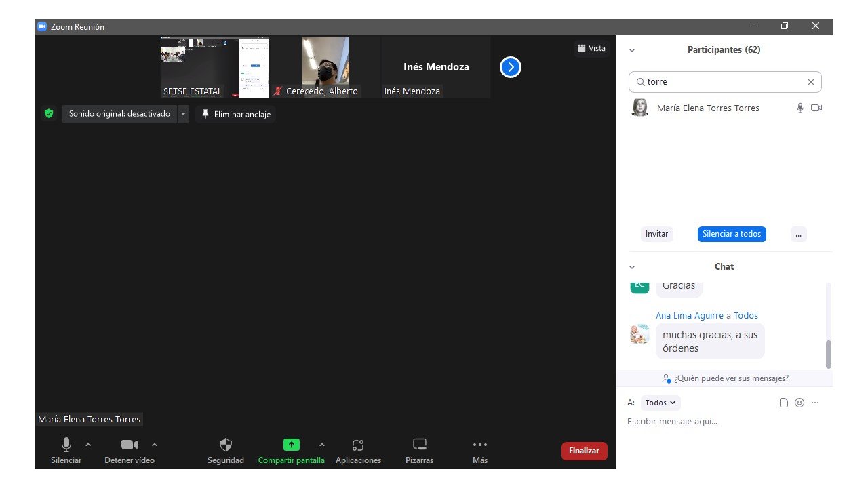The image size is (868, 488).
Task: Open chat more options ellipsis
Action: click(815, 403)
